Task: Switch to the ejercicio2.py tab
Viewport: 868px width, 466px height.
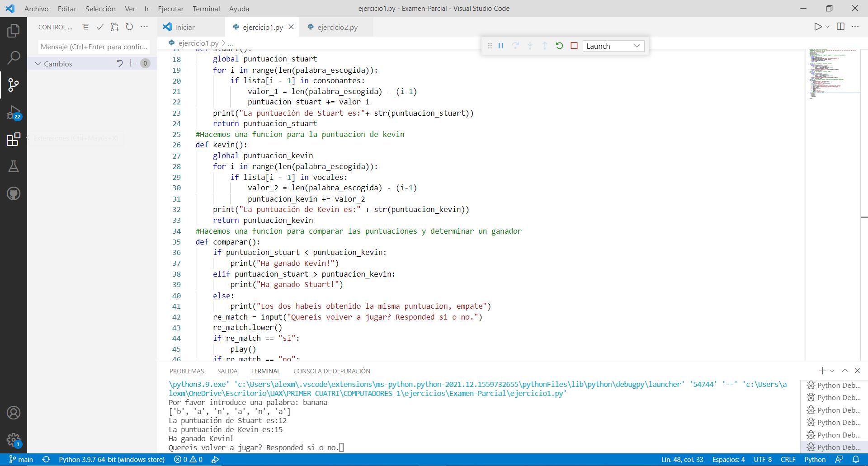Action: tap(337, 27)
